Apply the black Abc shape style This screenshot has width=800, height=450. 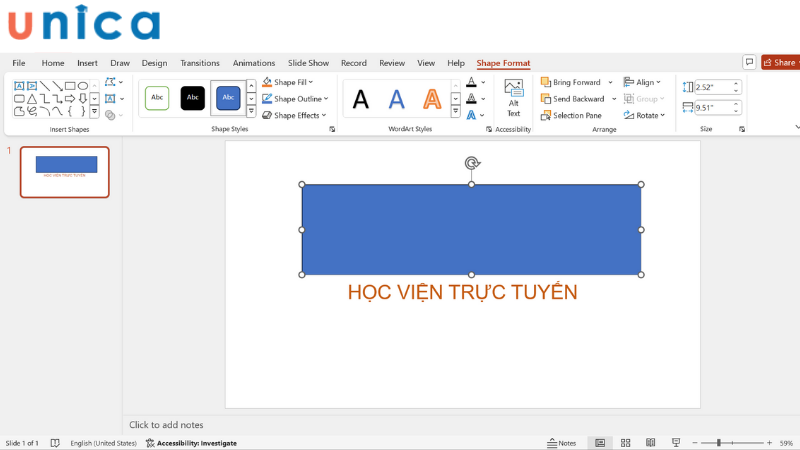[192, 97]
